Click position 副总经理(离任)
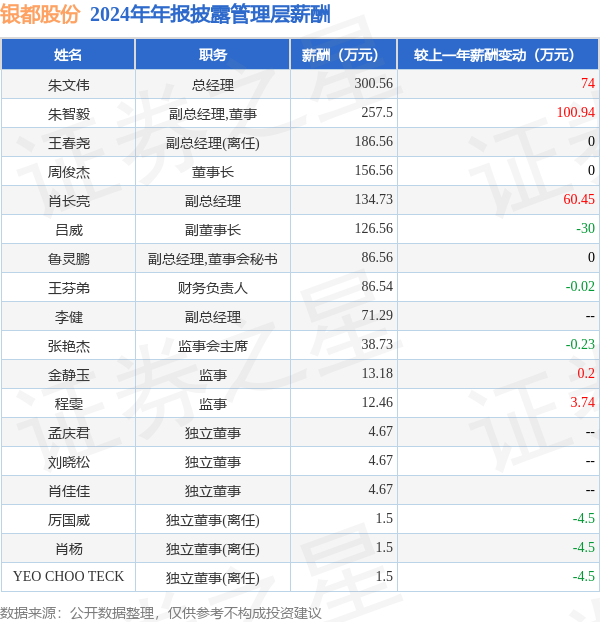Screen dimensions: 600x622 coord(213,143)
